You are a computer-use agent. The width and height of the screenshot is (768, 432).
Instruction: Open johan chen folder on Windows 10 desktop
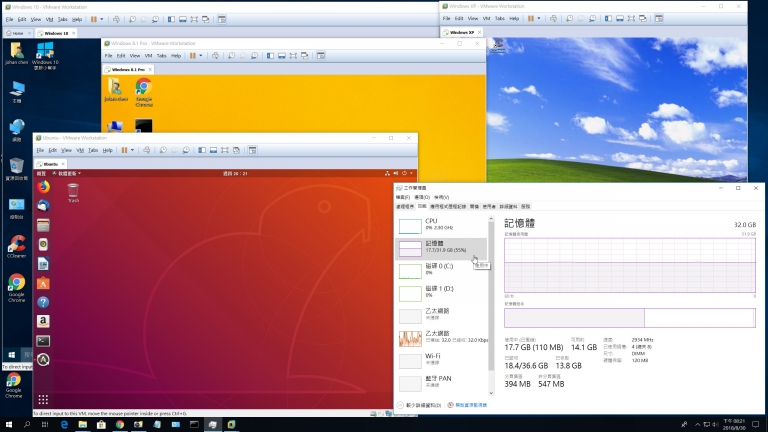point(17,53)
